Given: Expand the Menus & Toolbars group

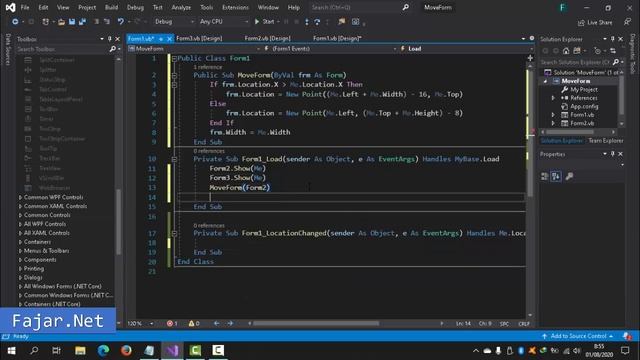Looking at the screenshot, I should click(20, 251).
